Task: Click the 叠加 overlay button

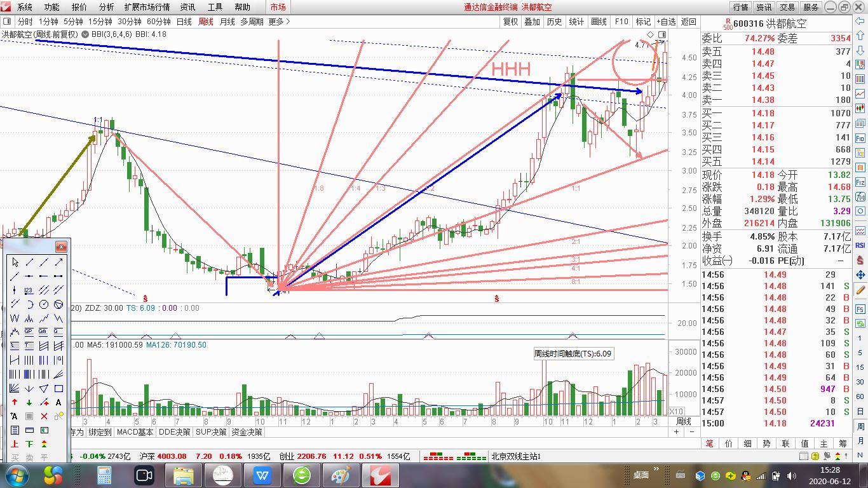Action: tap(532, 22)
